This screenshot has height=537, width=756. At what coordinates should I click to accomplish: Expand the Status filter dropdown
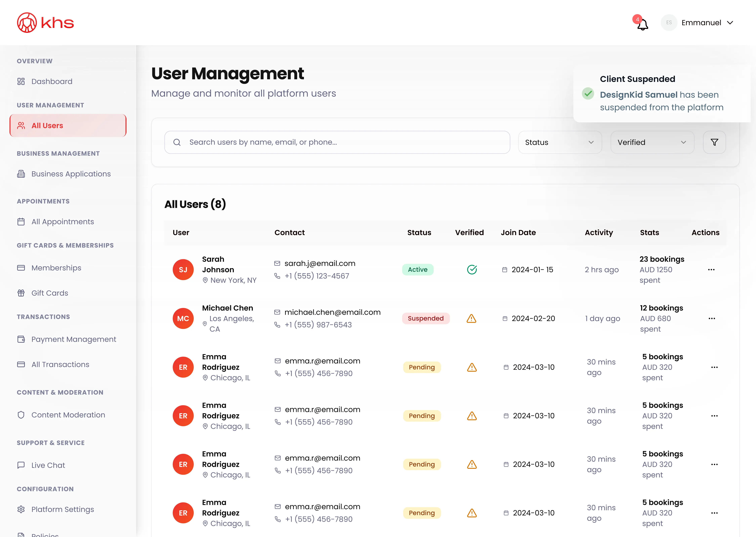pos(560,142)
